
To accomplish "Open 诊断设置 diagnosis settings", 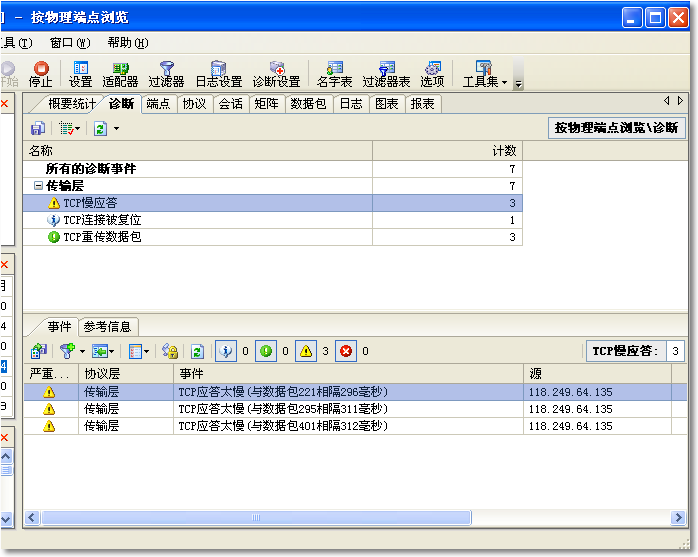I will click(276, 74).
